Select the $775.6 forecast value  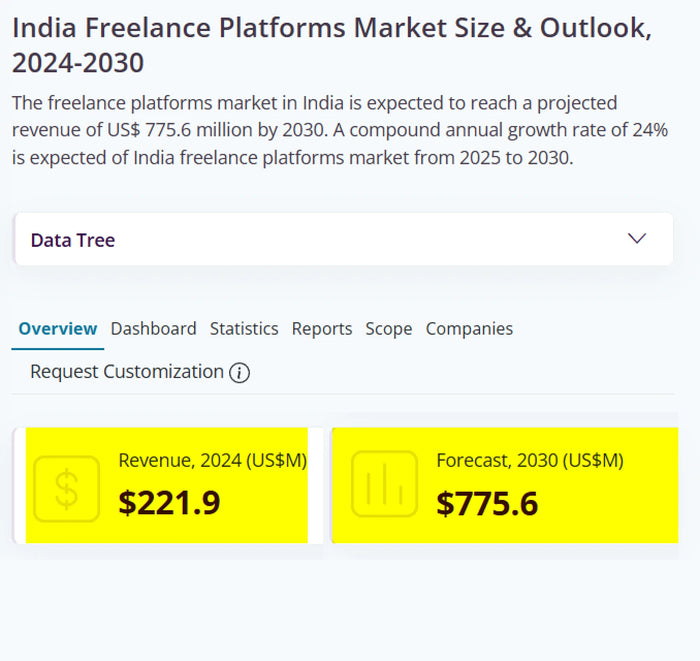(x=487, y=503)
